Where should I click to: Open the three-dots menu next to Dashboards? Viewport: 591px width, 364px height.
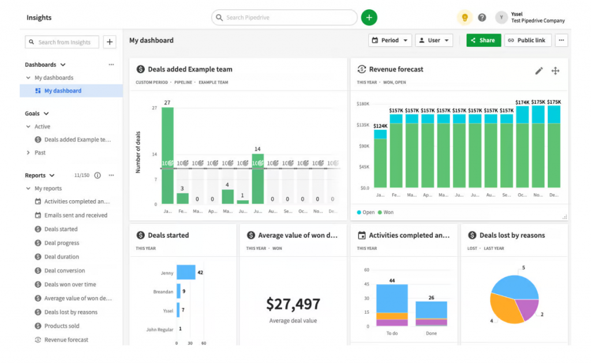[x=111, y=65]
